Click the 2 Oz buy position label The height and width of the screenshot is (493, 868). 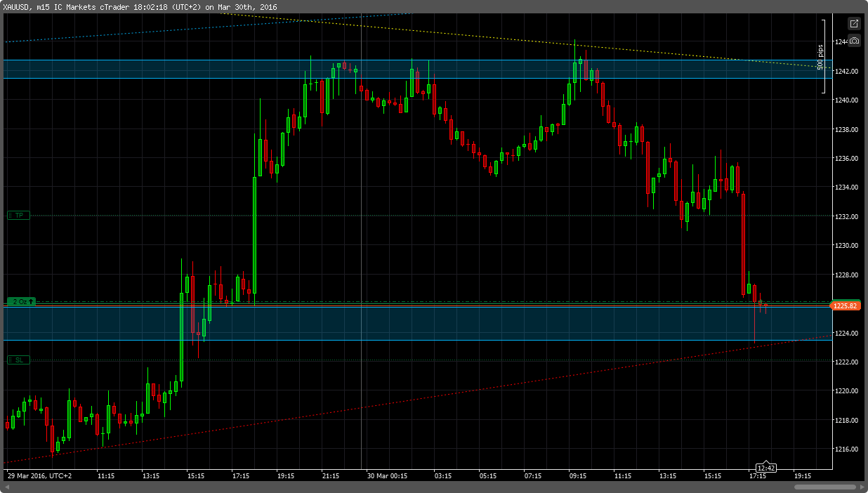pos(21,301)
